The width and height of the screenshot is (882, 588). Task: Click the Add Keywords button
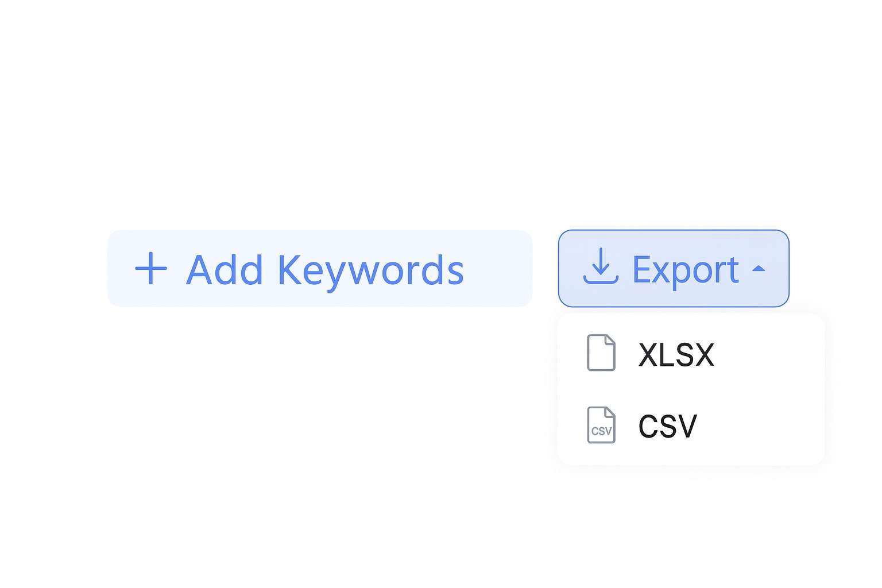(320, 268)
